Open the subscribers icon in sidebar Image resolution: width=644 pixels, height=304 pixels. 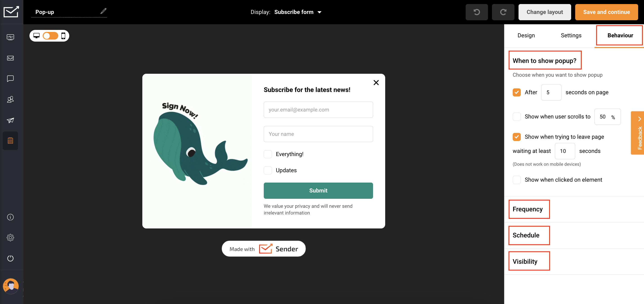pyautogui.click(x=10, y=100)
